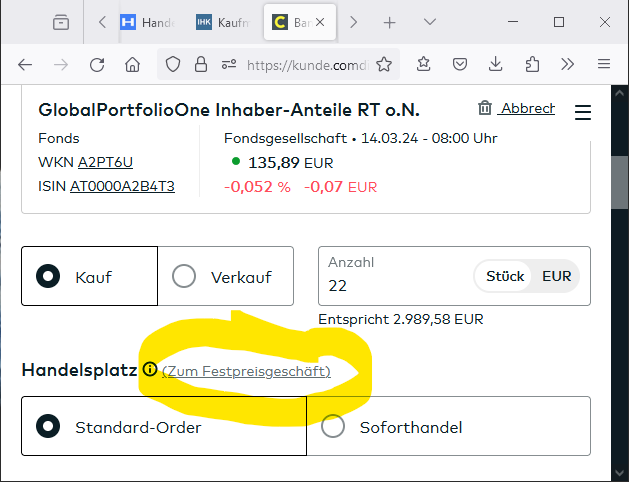Save page to Pocket icon

tap(459, 65)
